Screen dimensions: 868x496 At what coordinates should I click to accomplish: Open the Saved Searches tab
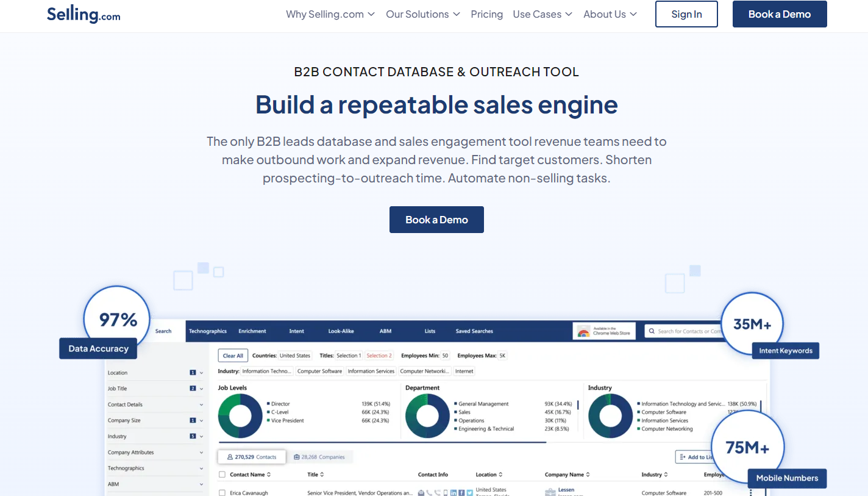pyautogui.click(x=474, y=331)
